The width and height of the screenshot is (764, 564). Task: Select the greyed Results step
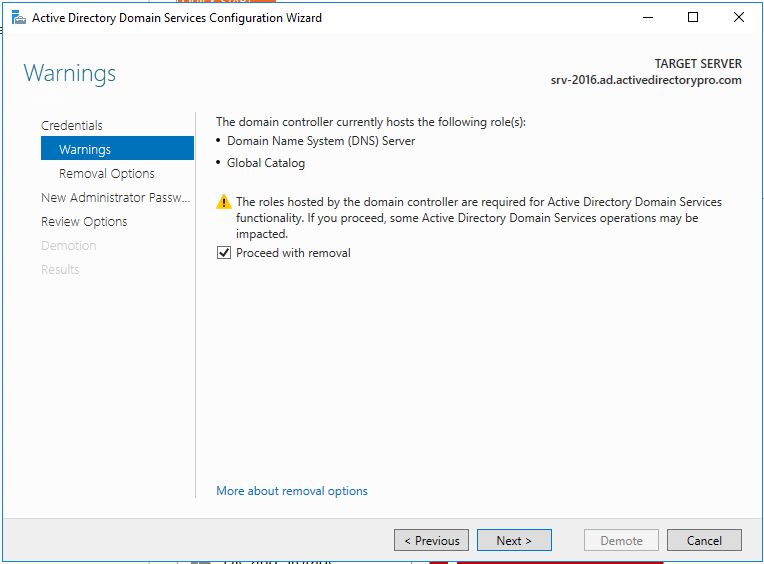60,269
